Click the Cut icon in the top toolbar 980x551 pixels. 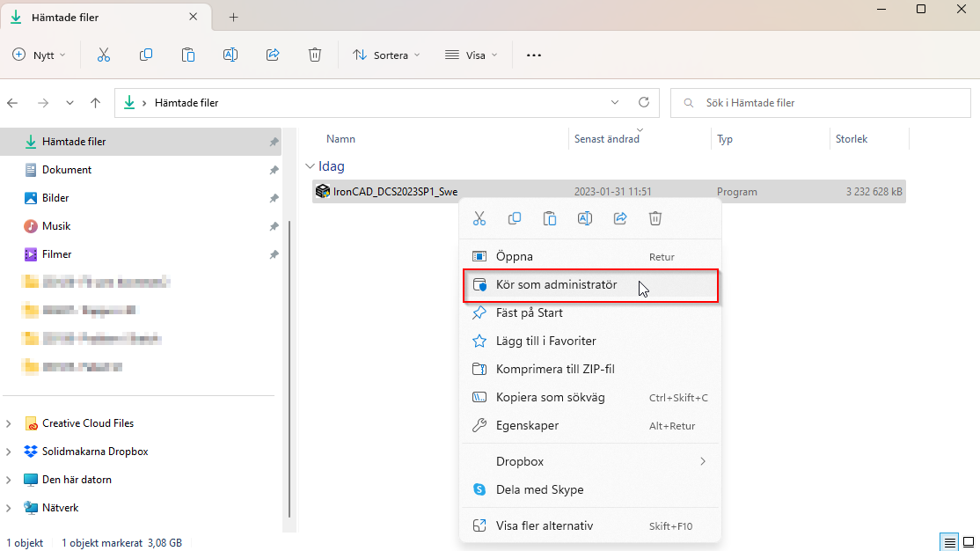pyautogui.click(x=104, y=55)
